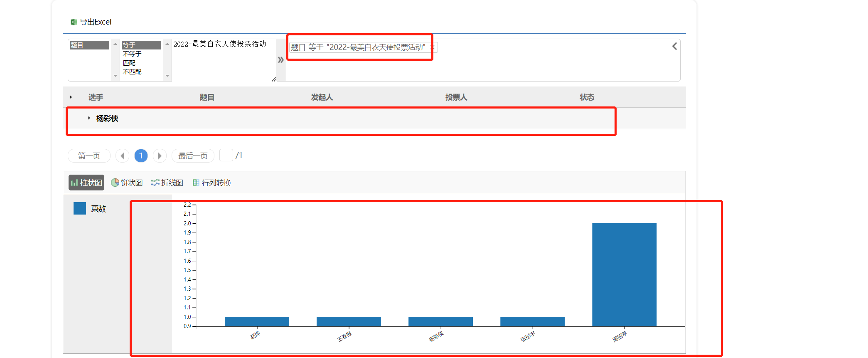
Task: Click the page number input box
Action: click(226, 155)
